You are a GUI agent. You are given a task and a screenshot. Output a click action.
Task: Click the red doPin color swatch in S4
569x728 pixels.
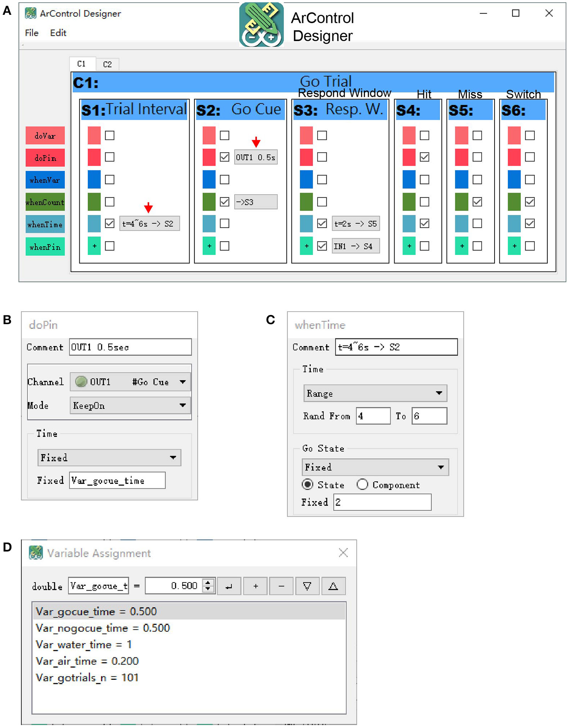pos(409,157)
